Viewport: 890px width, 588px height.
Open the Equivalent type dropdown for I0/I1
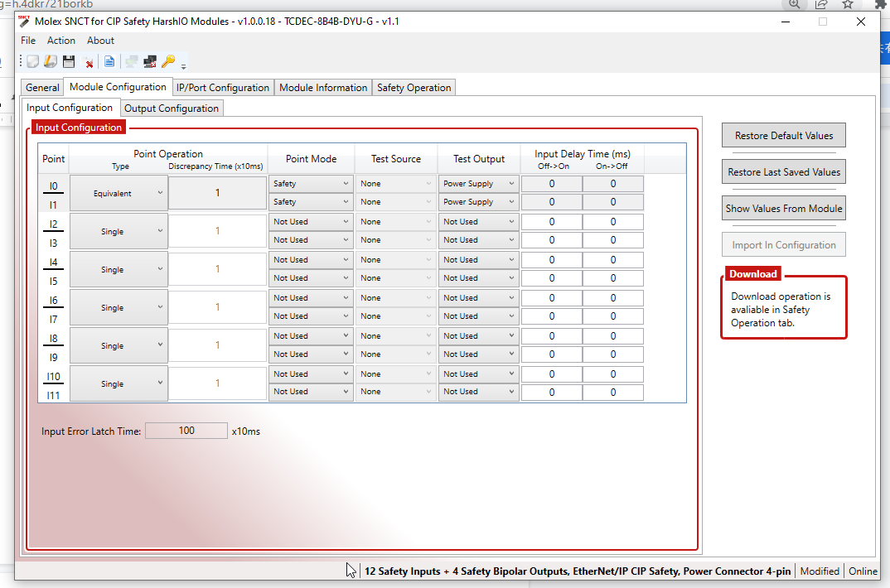pyautogui.click(x=119, y=193)
